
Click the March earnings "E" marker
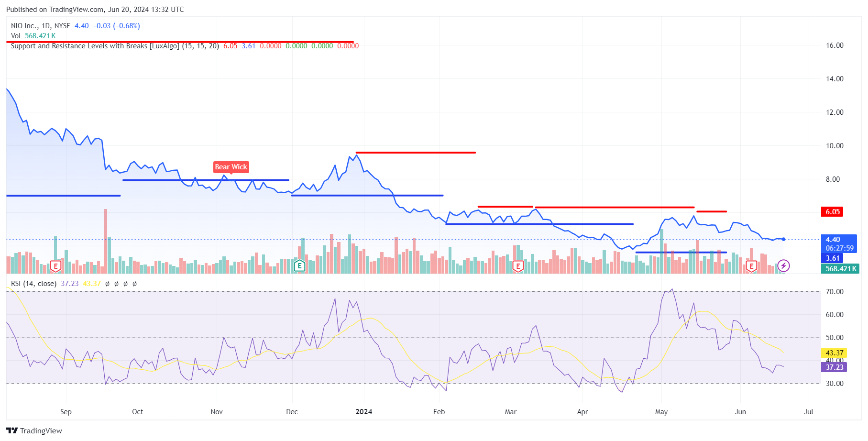518,266
